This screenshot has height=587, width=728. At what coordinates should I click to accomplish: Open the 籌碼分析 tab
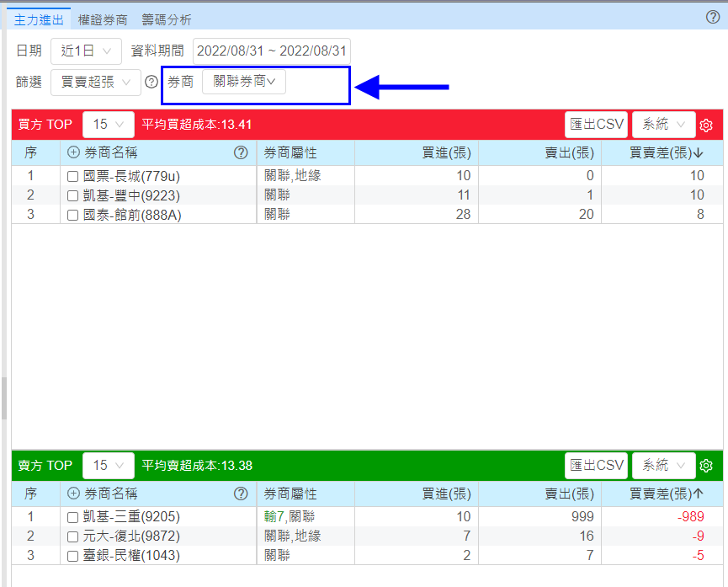tap(167, 19)
